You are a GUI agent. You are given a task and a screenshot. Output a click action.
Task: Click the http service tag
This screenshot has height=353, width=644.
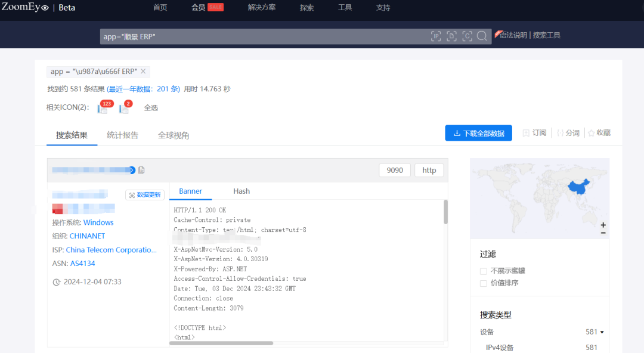429,170
